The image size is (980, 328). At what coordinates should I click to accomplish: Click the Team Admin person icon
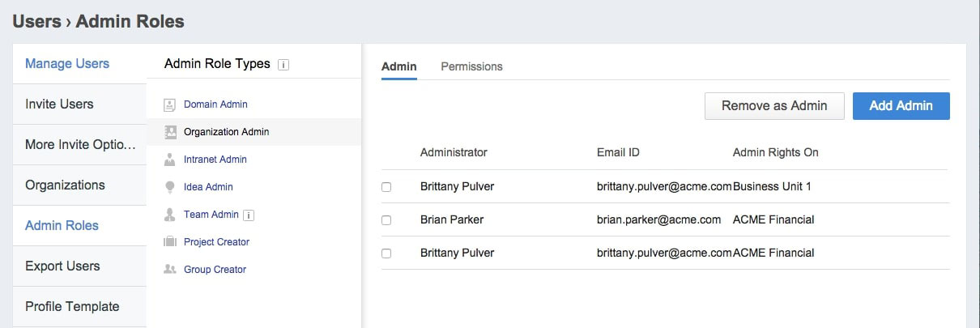pos(170,215)
